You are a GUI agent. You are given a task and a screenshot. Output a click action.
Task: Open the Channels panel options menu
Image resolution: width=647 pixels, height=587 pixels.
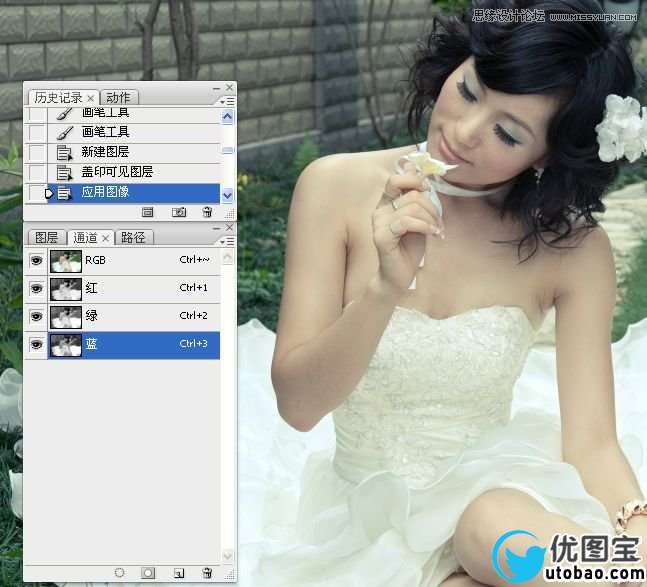(x=227, y=240)
